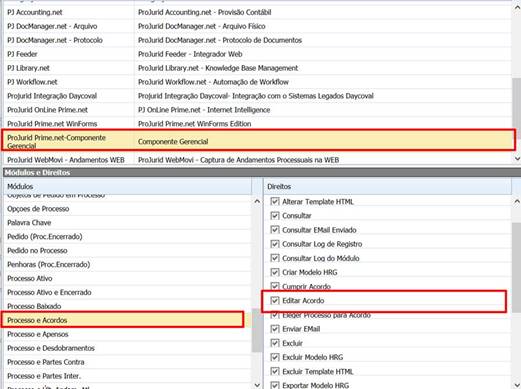Select Pedido (Proc.Encerrado) module
This screenshot has height=389, width=521.
[127, 237]
